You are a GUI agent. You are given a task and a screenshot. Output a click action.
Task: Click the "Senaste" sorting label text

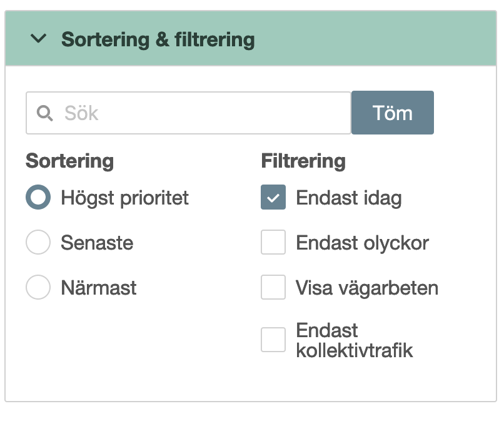pos(97,243)
